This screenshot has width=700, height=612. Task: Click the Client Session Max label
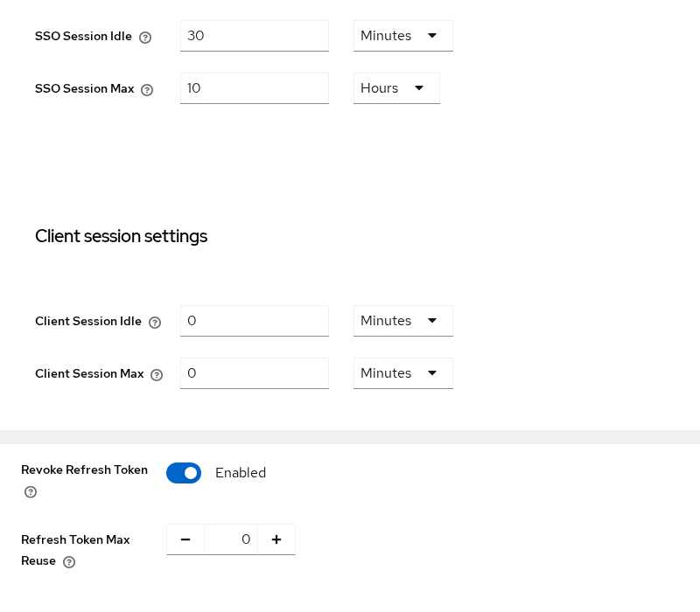pyautogui.click(x=89, y=374)
